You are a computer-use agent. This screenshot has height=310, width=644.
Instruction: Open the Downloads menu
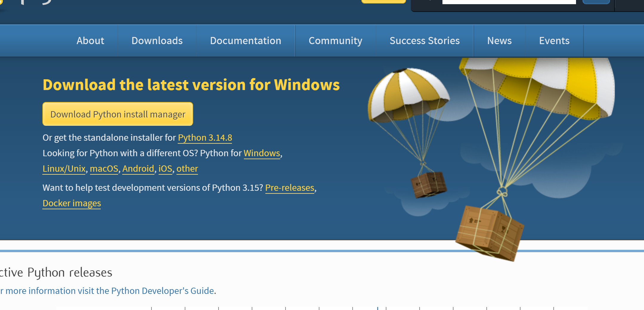[157, 41]
